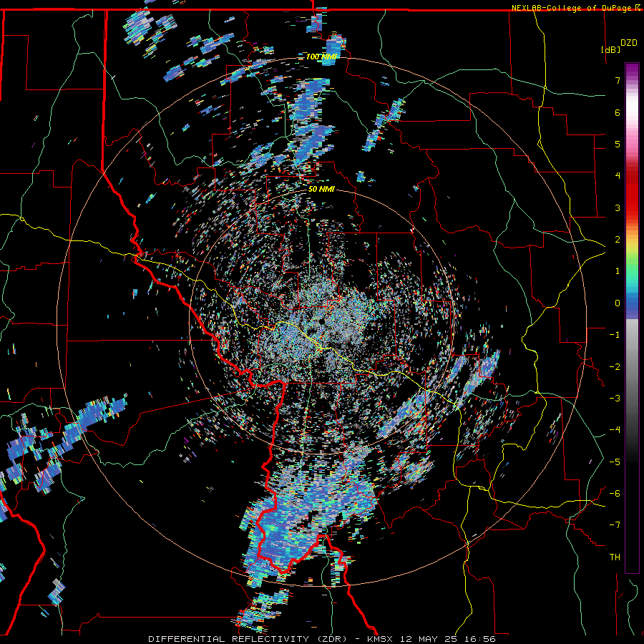
Task: Click the -3 value on the scale
Action: [x=615, y=399]
